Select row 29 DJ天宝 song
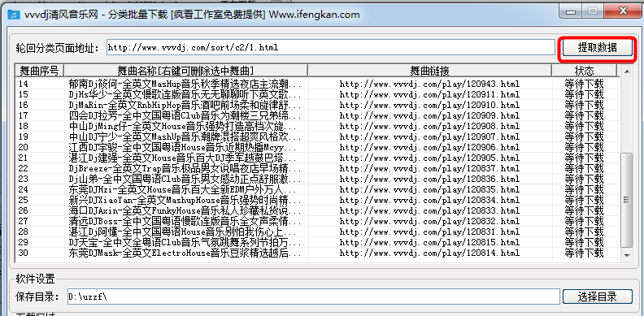Image resolution: width=644 pixels, height=316 pixels. [x=186, y=243]
